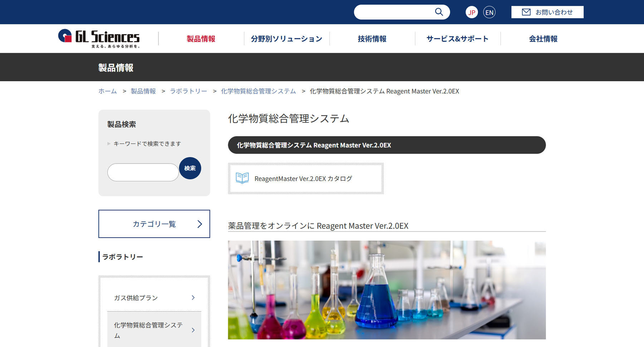Open the サービス&サポート menu
Viewport: 644px width, 347px height.
pos(458,39)
